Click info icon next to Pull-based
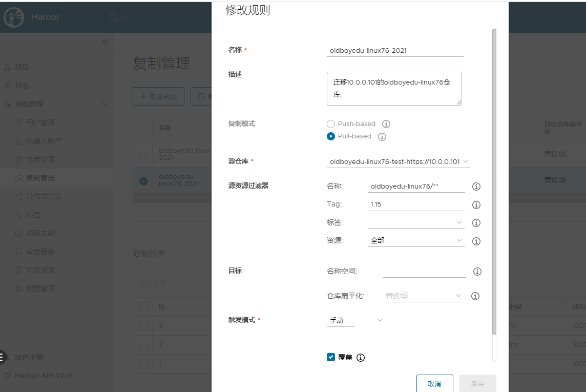The width and height of the screenshot is (586, 392). coord(382,137)
